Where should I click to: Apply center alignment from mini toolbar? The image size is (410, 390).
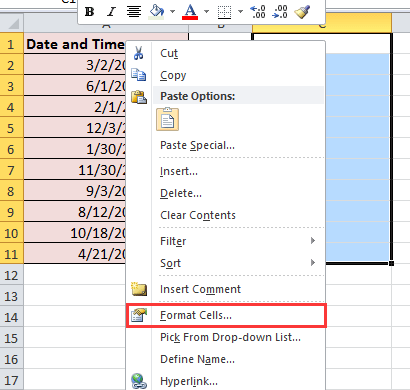click(134, 12)
